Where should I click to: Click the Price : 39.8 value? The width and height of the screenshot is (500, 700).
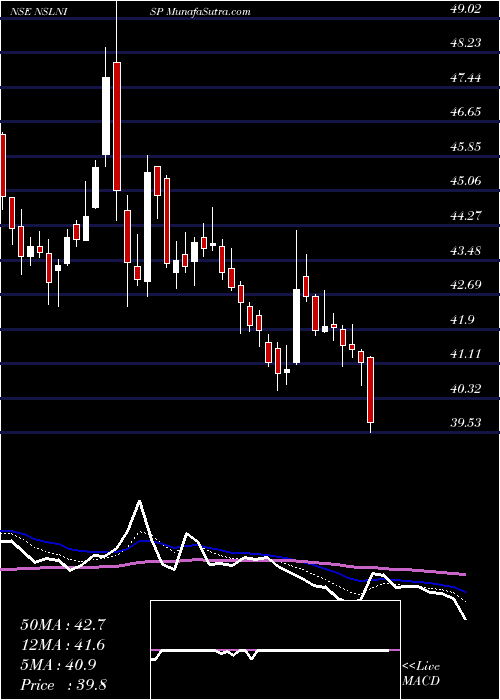[x=63, y=685]
